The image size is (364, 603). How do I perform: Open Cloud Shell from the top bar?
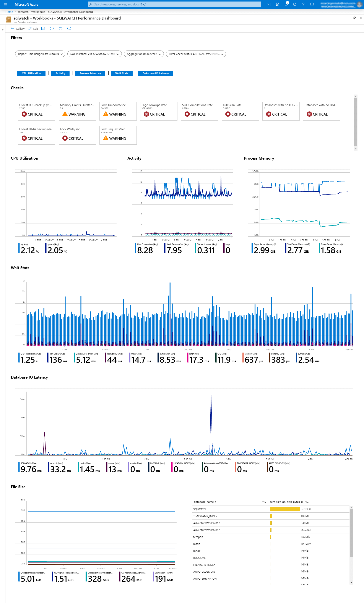coord(268,4)
